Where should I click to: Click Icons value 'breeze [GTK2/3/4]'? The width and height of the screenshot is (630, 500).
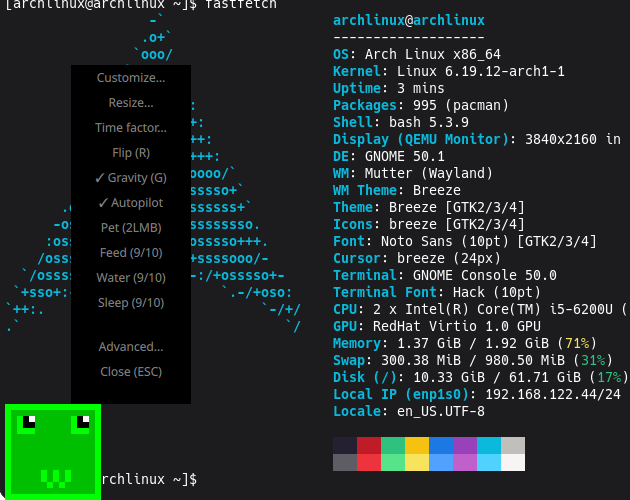pos(457,224)
